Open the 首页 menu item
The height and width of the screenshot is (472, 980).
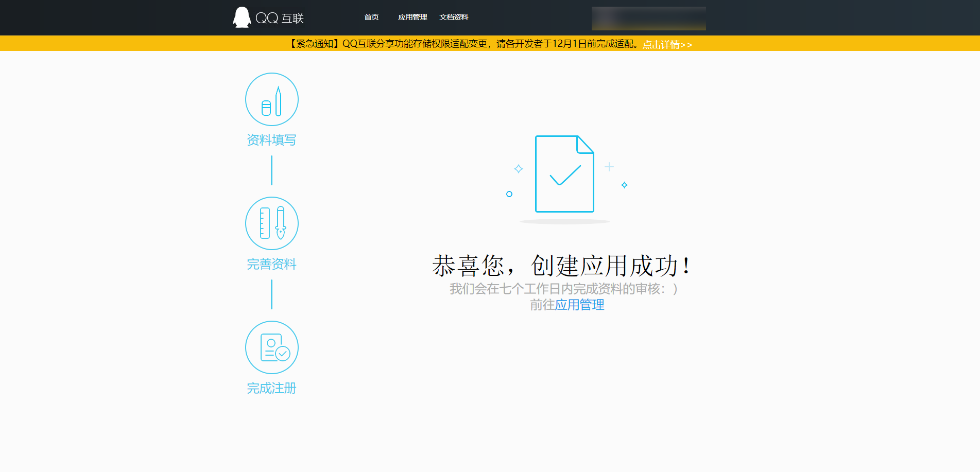(371, 17)
